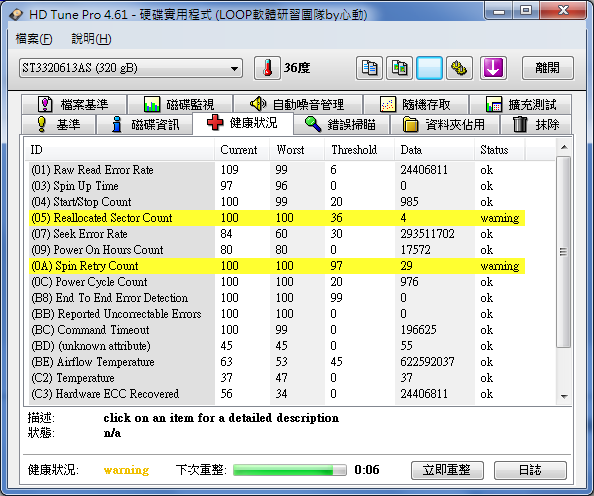Screen dimensions: 594x496
Task: Open the 說明(H) menu
Action: pyautogui.click(x=91, y=39)
